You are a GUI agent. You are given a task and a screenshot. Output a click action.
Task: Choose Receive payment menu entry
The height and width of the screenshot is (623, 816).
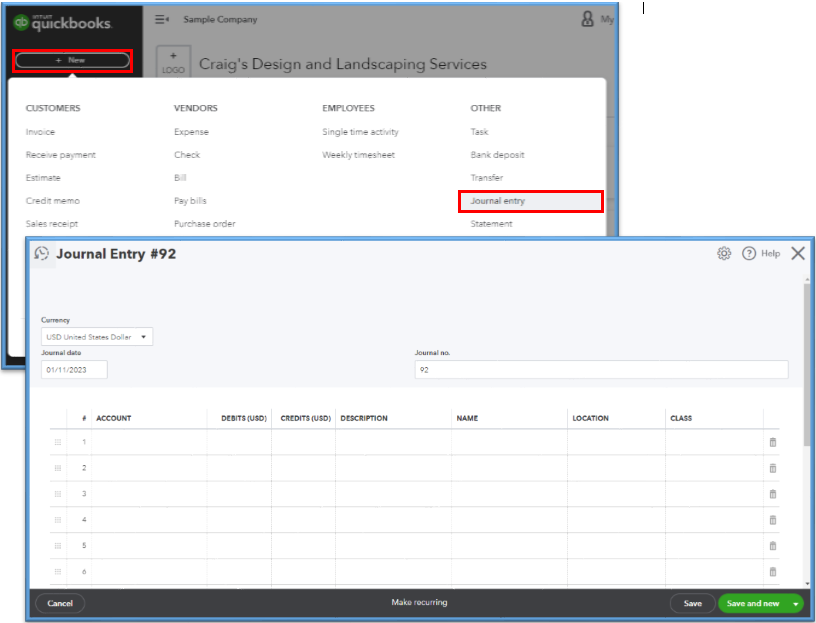point(61,155)
